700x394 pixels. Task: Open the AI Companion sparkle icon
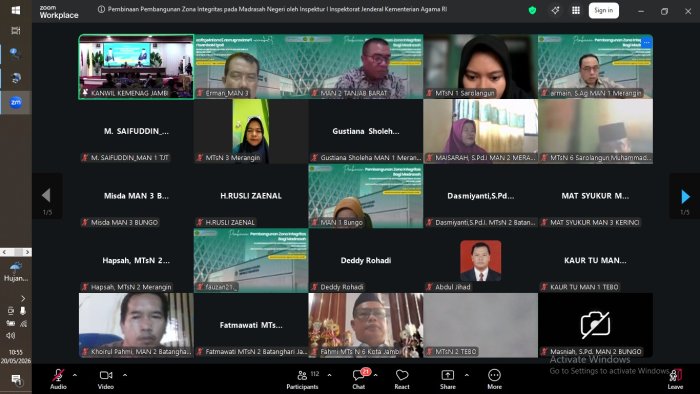click(x=555, y=10)
